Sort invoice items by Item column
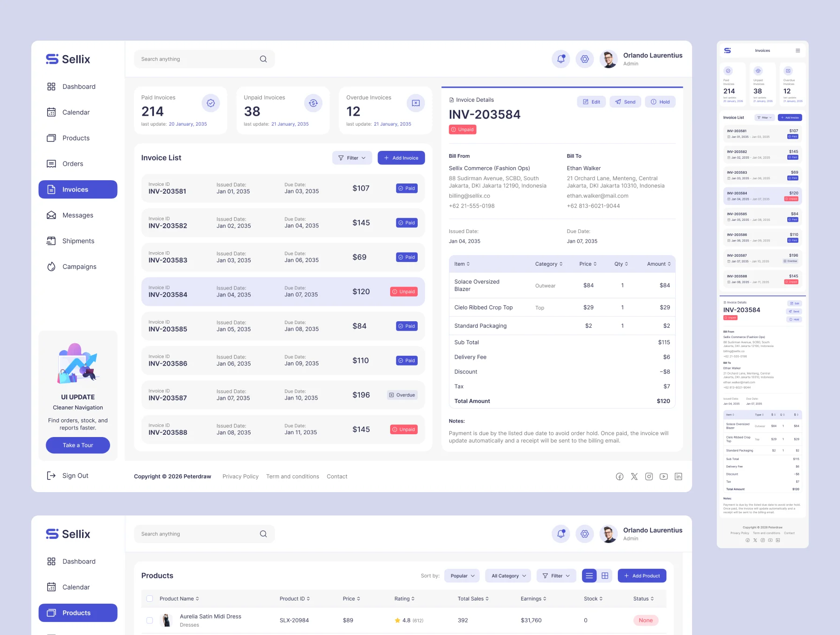This screenshot has width=840, height=635. [x=462, y=264]
